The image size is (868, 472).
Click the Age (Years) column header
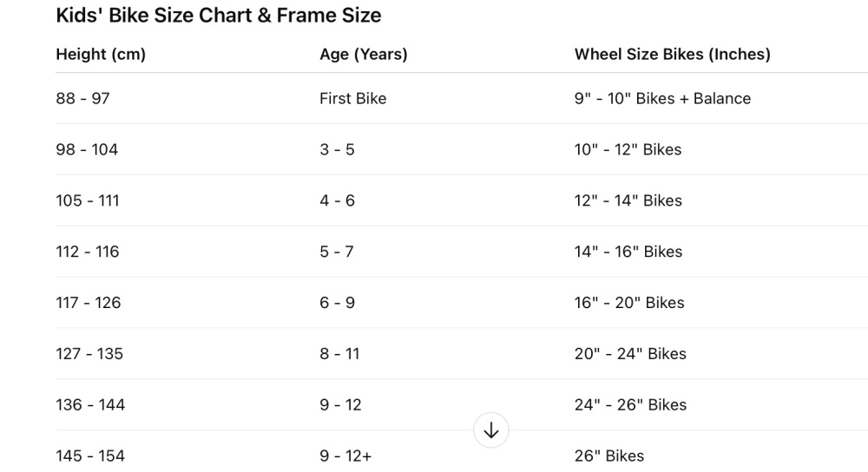(363, 54)
